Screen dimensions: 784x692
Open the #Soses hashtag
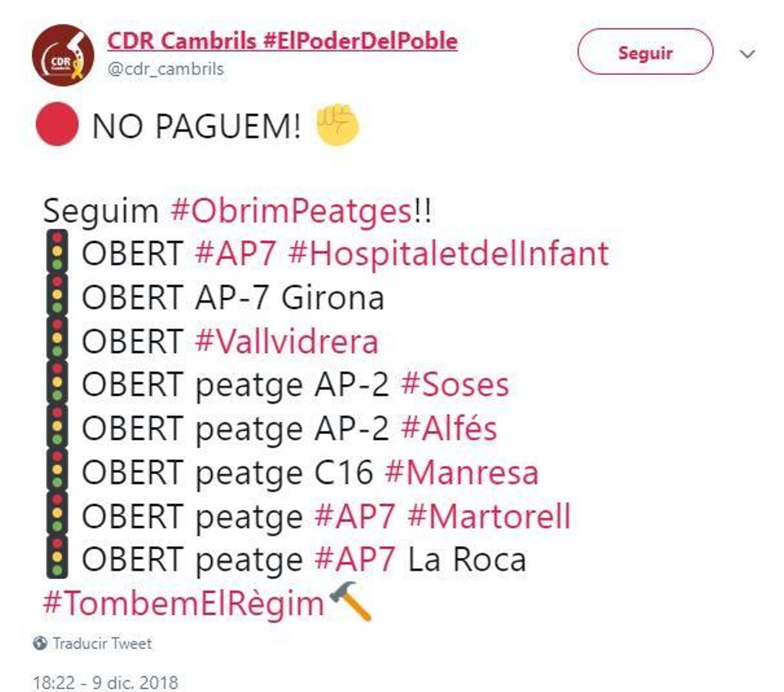(455, 385)
